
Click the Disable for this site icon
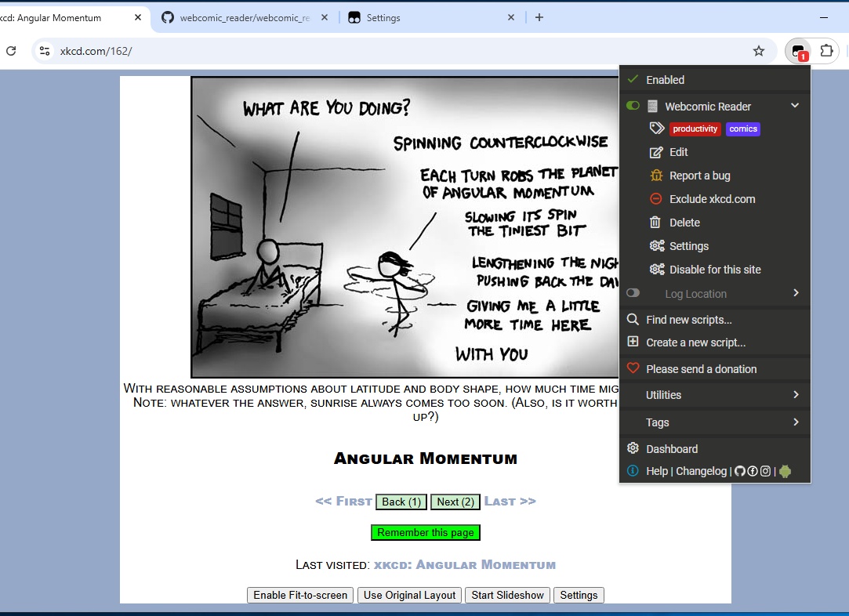(x=657, y=269)
